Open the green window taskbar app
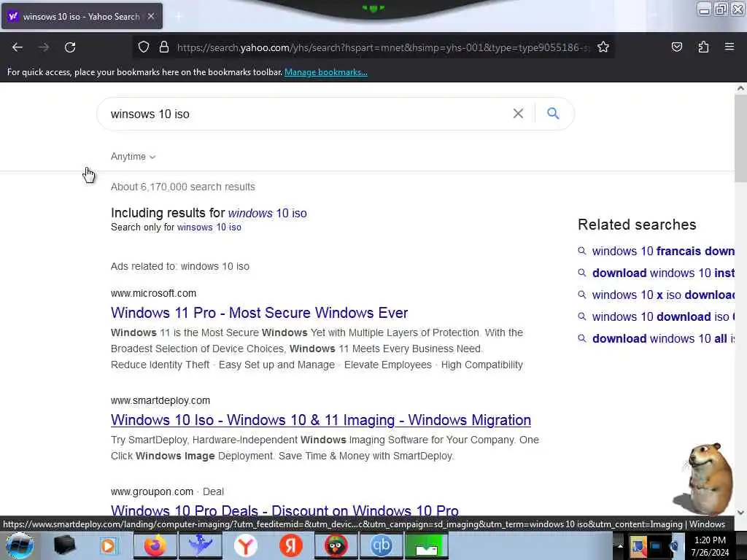Viewport: 747px width, 560px height. tap(426, 545)
